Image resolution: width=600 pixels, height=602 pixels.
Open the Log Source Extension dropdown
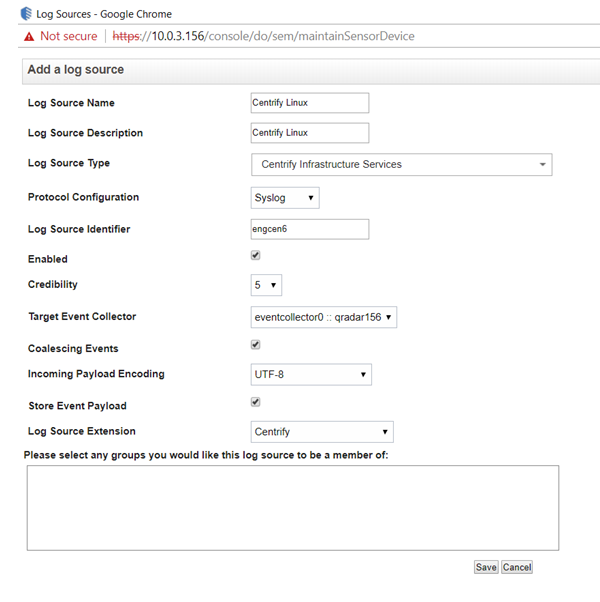pos(322,432)
